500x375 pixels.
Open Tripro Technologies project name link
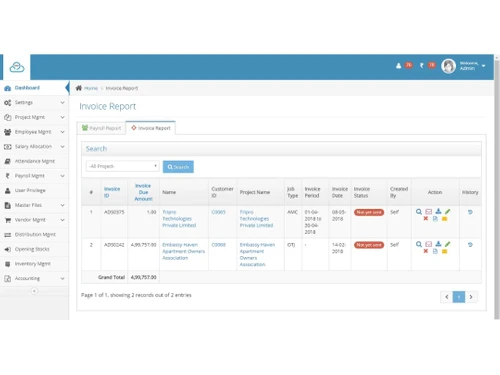tap(256, 219)
